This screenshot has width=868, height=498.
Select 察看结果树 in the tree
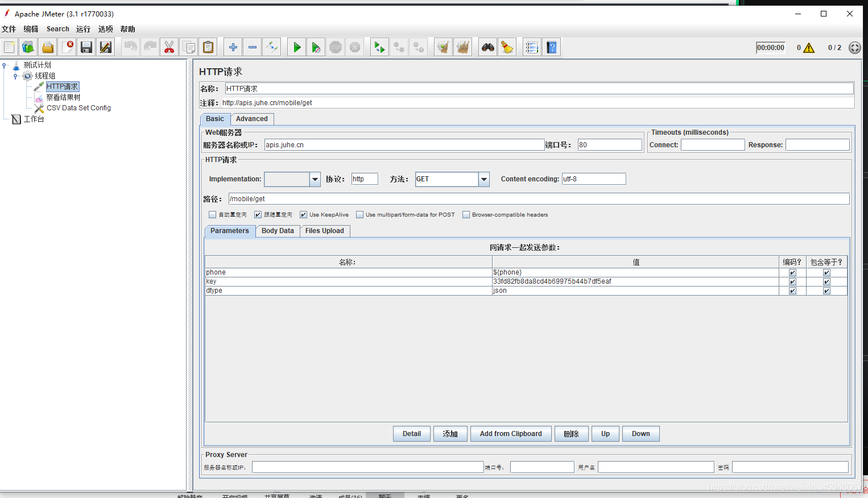63,97
